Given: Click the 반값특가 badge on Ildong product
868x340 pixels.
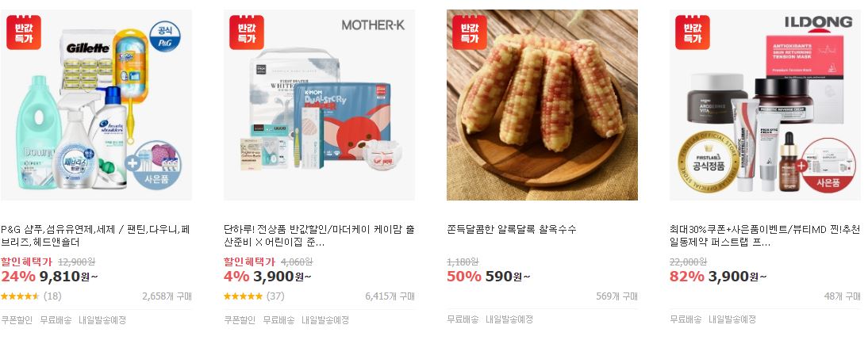Looking at the screenshot, I should coord(693,32).
